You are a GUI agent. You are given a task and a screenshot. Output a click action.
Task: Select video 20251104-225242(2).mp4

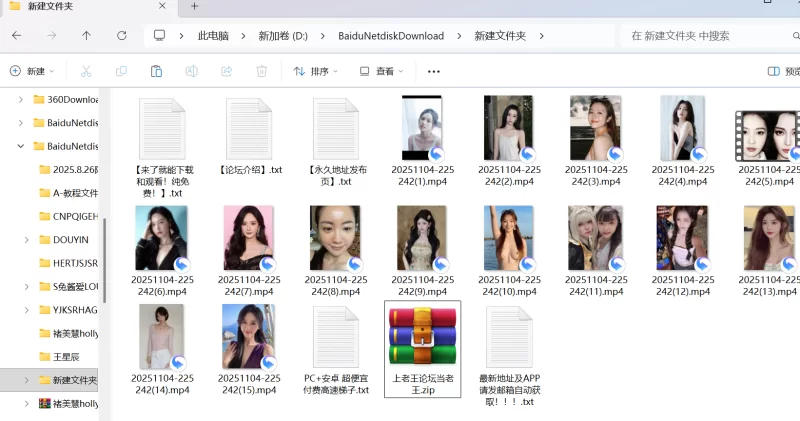coord(509,141)
